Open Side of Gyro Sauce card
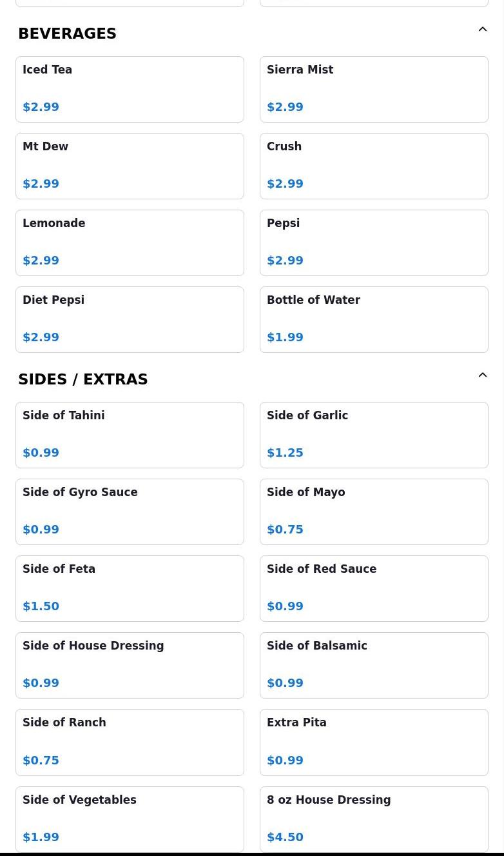504x856 pixels. point(130,512)
